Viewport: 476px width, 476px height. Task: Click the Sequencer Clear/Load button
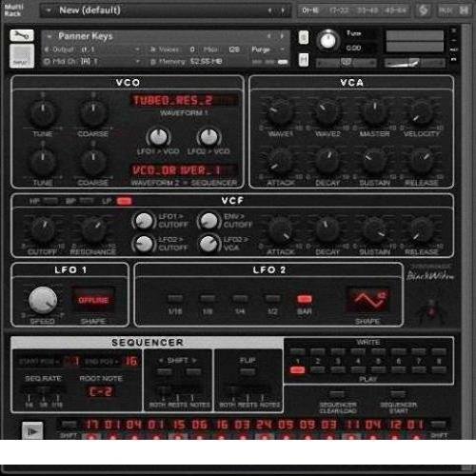click(337, 394)
